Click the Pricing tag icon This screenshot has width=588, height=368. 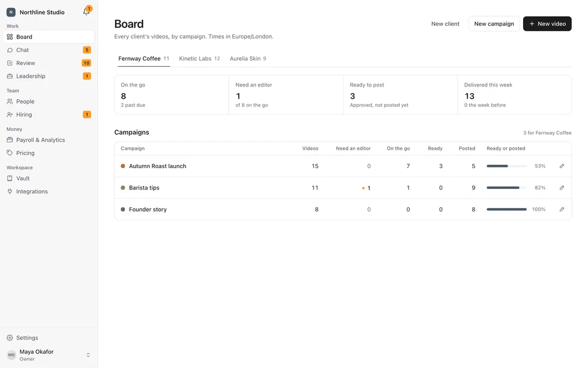click(10, 153)
